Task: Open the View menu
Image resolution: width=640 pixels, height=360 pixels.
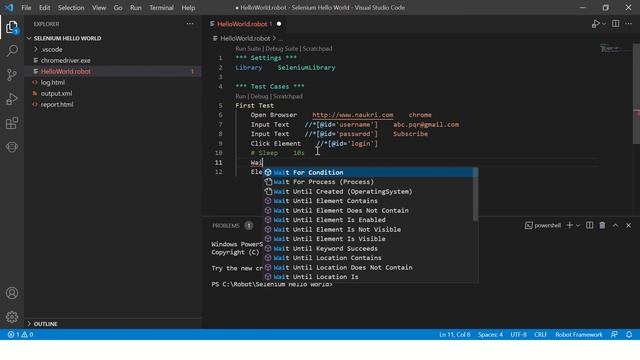Action: [x=99, y=8]
